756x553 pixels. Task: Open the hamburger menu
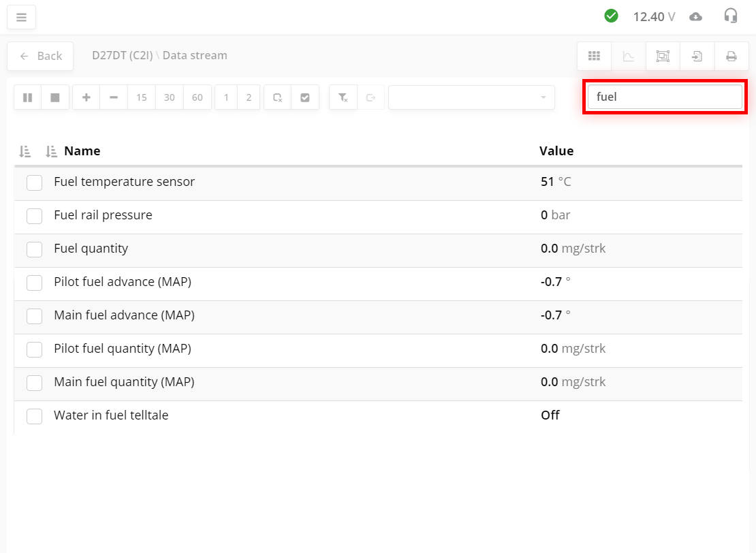click(x=21, y=17)
